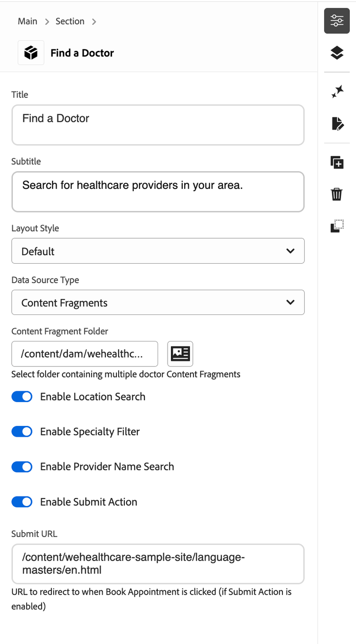This screenshot has width=356, height=644.
Task: Open the properties panel sliders icon
Action: (337, 21)
